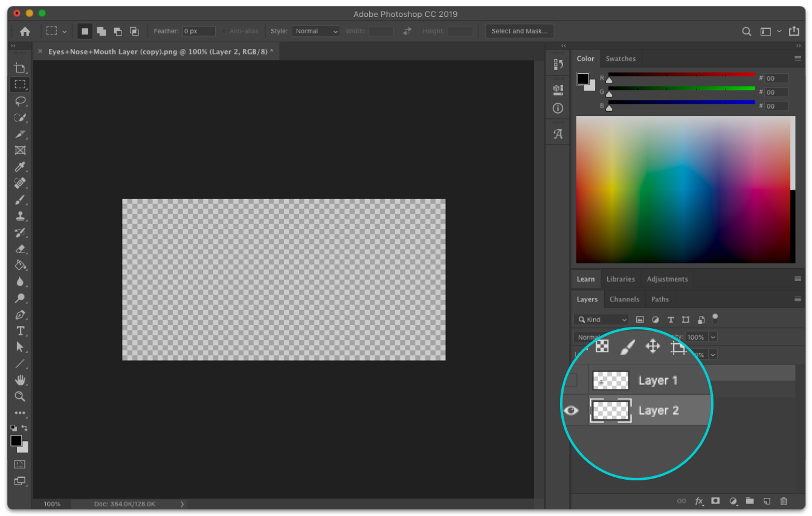
Task: Select the Slice tool
Action: (x=20, y=134)
